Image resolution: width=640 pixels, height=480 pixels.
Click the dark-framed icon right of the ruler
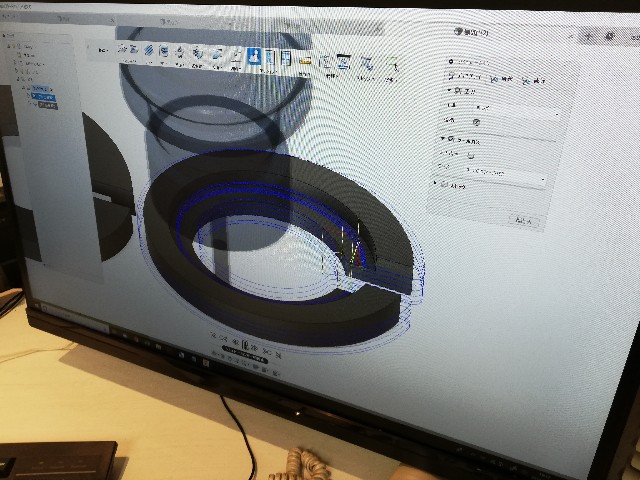click(344, 62)
